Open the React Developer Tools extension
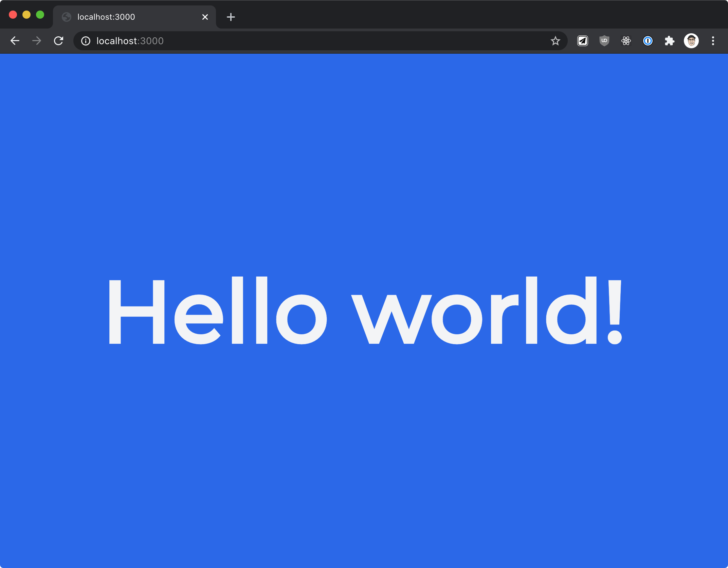Image resolution: width=728 pixels, height=568 pixels. [x=626, y=41]
